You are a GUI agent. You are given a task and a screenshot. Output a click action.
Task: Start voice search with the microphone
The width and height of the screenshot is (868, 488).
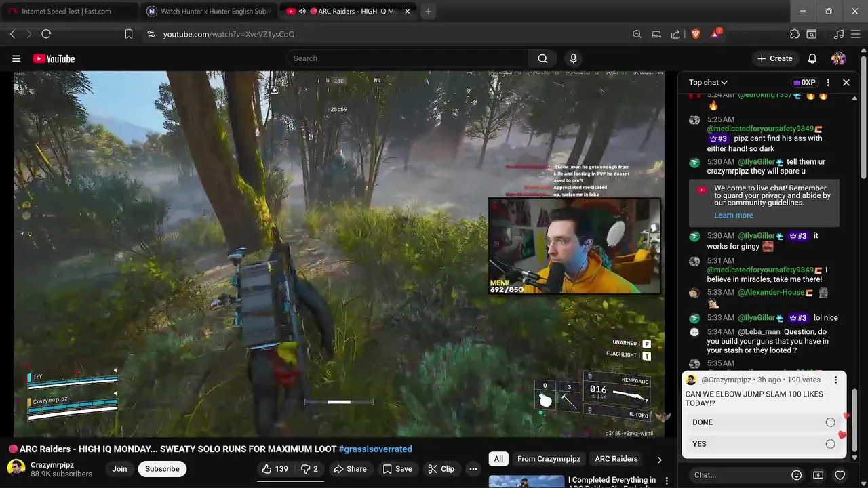coord(573,59)
